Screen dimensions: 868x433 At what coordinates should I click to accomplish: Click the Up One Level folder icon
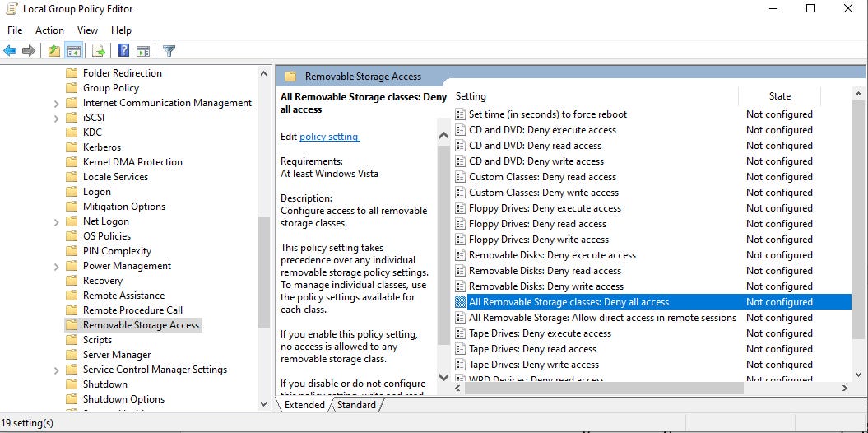(54, 51)
